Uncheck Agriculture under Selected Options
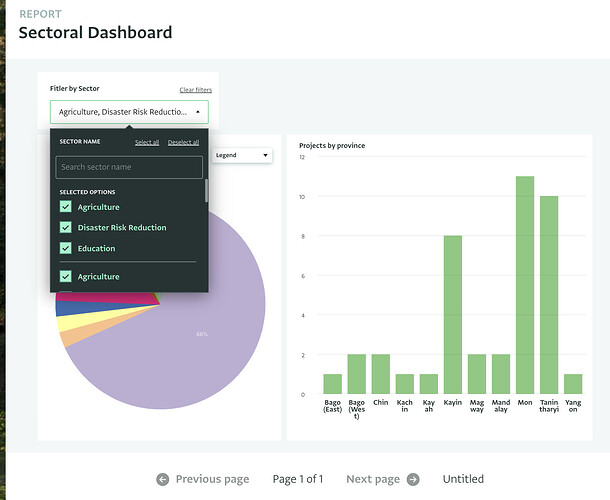Screen dimensions: 610x500 point(66,207)
